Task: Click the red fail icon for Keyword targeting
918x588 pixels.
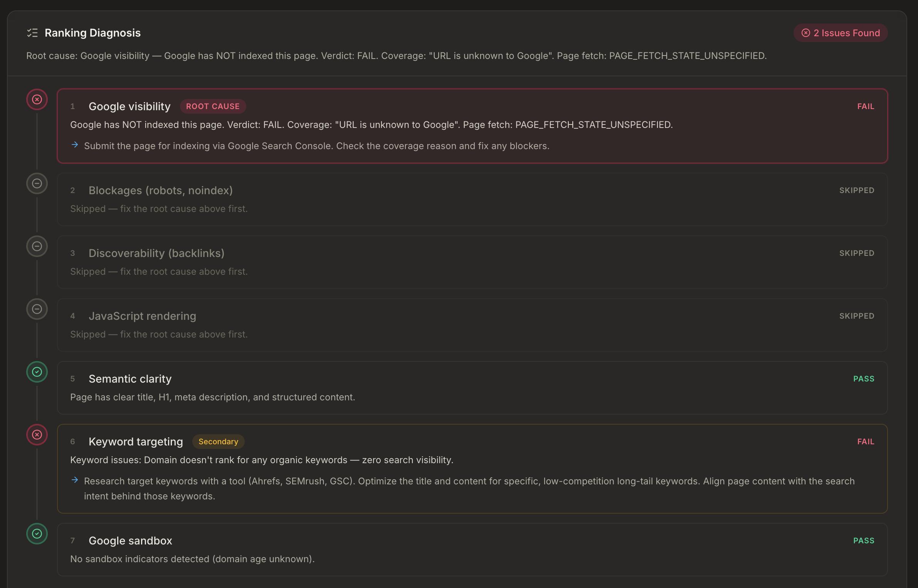Action: click(x=37, y=435)
